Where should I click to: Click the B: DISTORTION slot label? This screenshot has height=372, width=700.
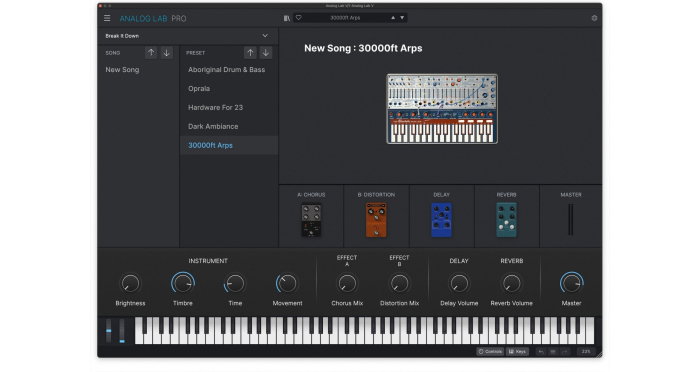pos(376,195)
